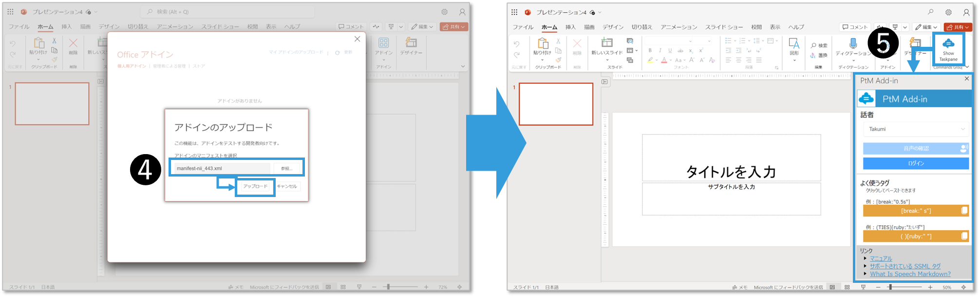The height and width of the screenshot is (297, 980).
Task: Copy the [break:" s"] tag using its clipboard icon
Action: (964, 211)
